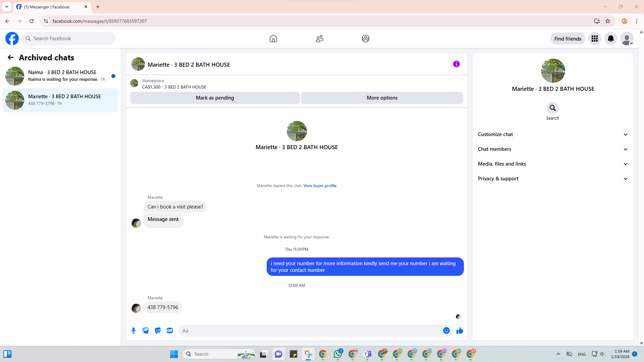
Task: Go back from Archived chats
Action: 11,58
